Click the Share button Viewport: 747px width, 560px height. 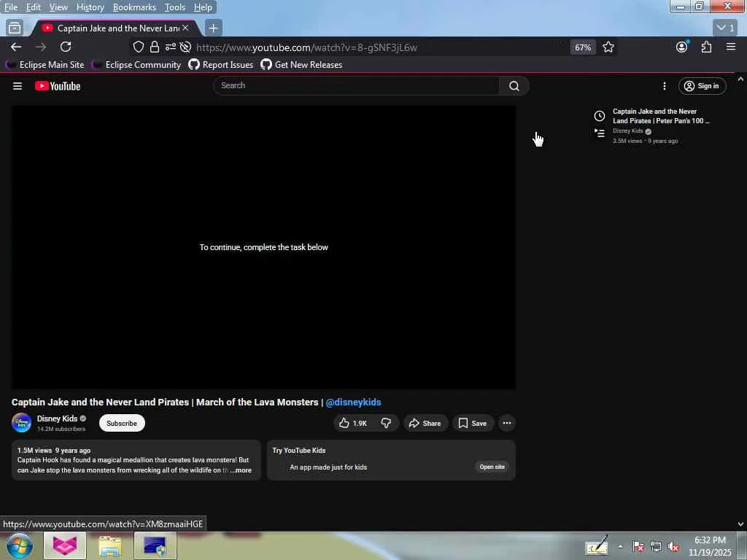click(425, 424)
